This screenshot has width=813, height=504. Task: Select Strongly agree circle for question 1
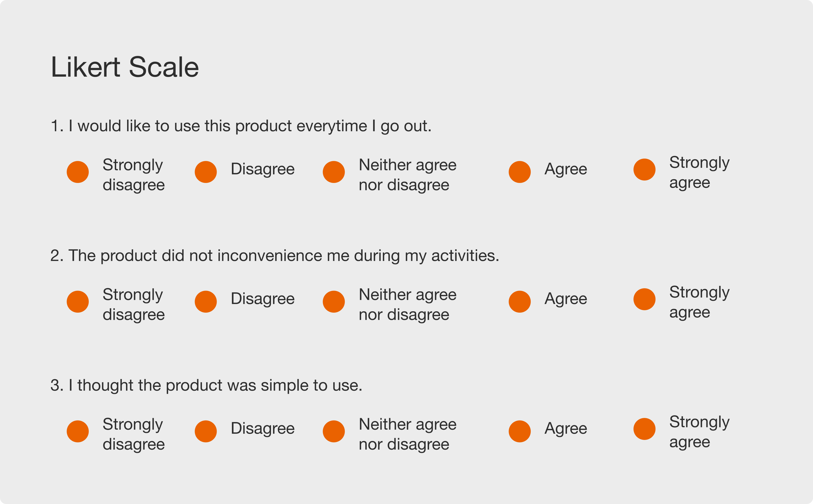point(644,170)
